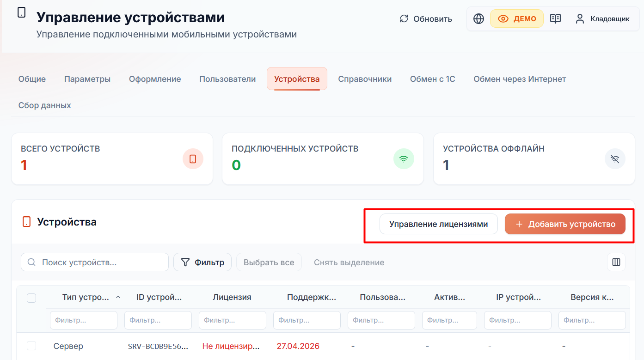Click the 27.04.2026 support date cell
The height and width of the screenshot is (360, 644).
298,346
